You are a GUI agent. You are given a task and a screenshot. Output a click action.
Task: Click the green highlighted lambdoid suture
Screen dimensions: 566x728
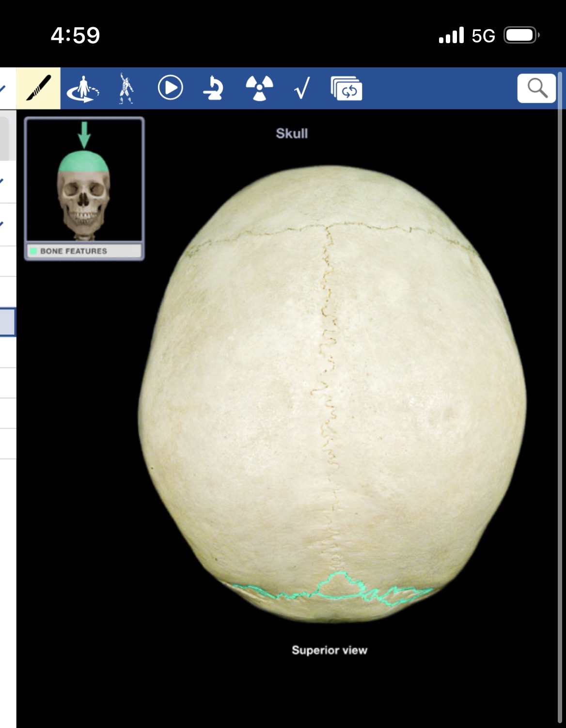click(x=332, y=590)
